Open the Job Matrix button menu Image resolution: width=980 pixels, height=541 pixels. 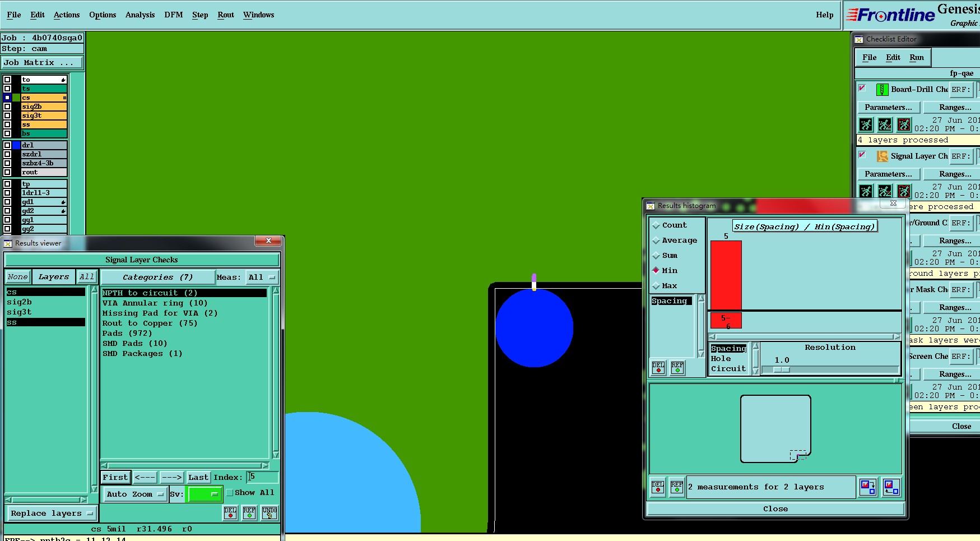42,63
